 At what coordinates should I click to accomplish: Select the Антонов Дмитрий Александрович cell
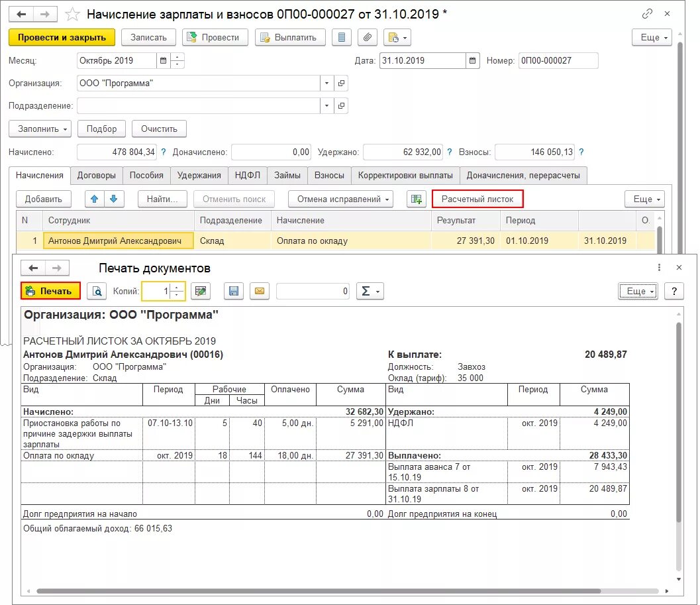pos(119,241)
